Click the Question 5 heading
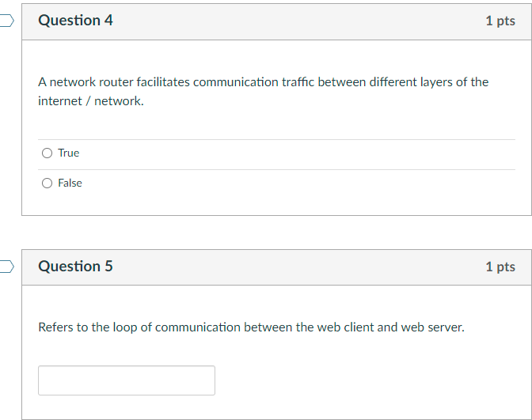The width and height of the screenshot is (532, 420). click(75, 266)
